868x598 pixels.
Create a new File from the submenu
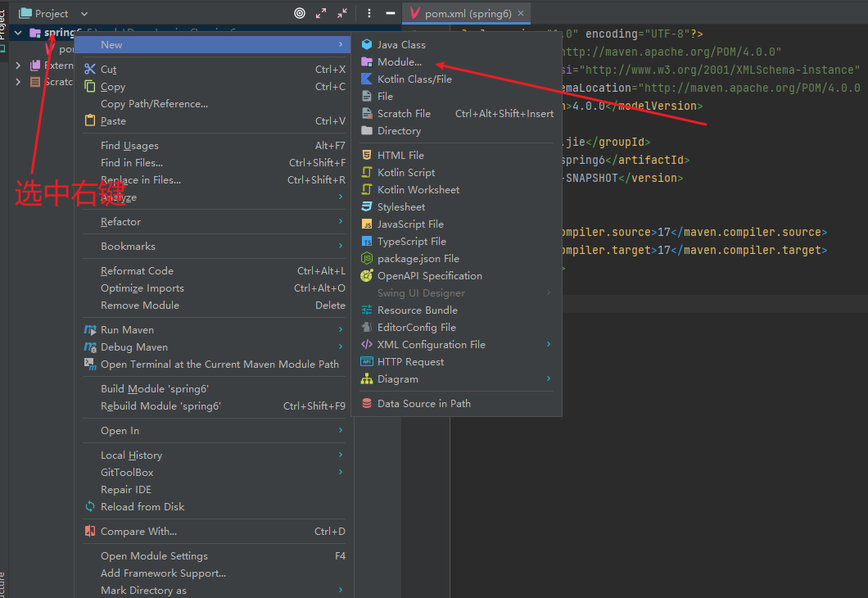(x=457, y=97)
